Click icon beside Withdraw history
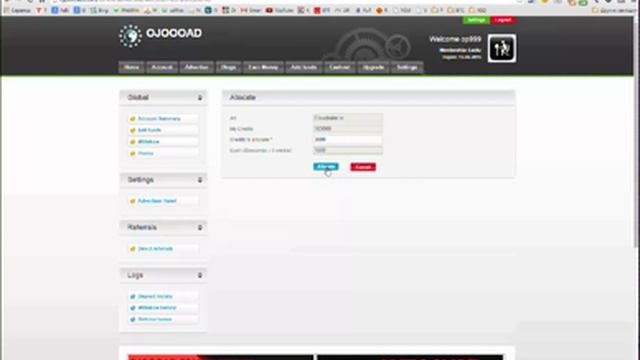Viewport: 640px width, 360px height. (132, 308)
